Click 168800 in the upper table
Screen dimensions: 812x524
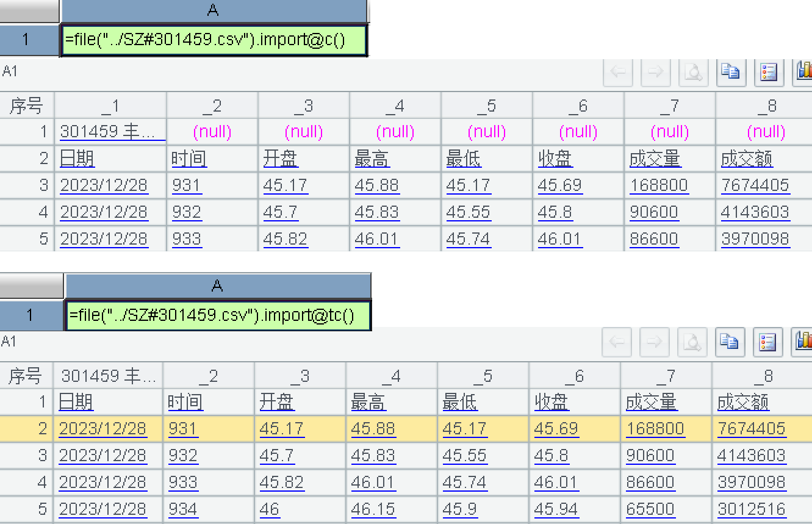pos(659,185)
